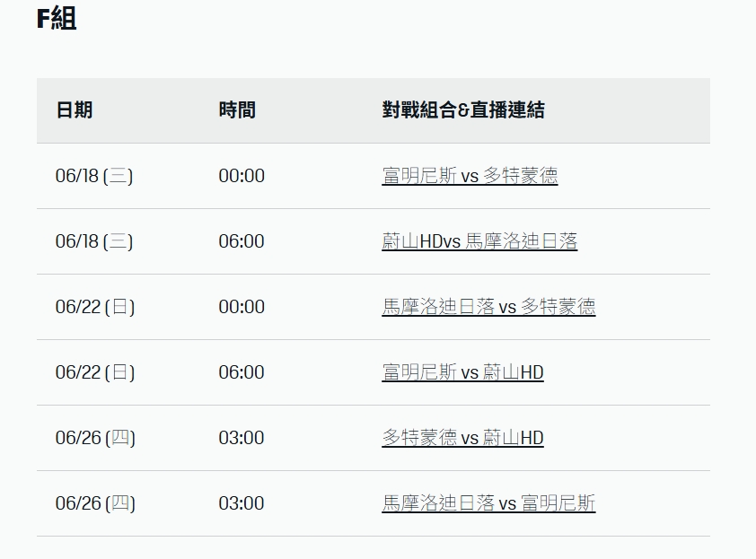The width and height of the screenshot is (756, 559).
Task: Click the 03:00 time for 多特蒙德 vs 蔚山HD
Action: pyautogui.click(x=242, y=438)
